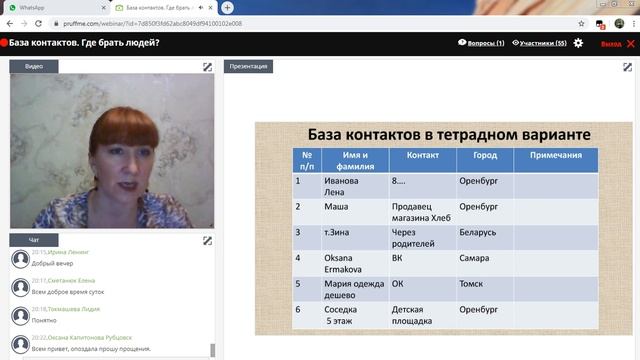Click the Презентация panel tab
The height and width of the screenshot is (360, 640).
248,66
